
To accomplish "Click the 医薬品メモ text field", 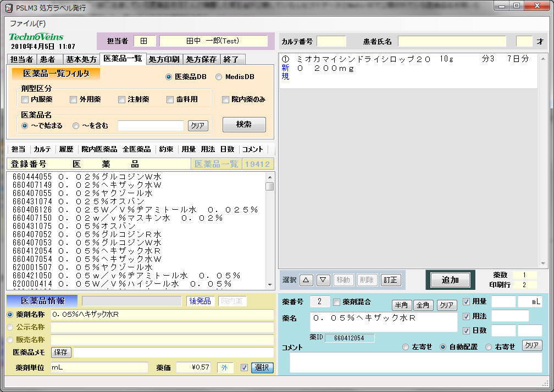I will point(174,352).
